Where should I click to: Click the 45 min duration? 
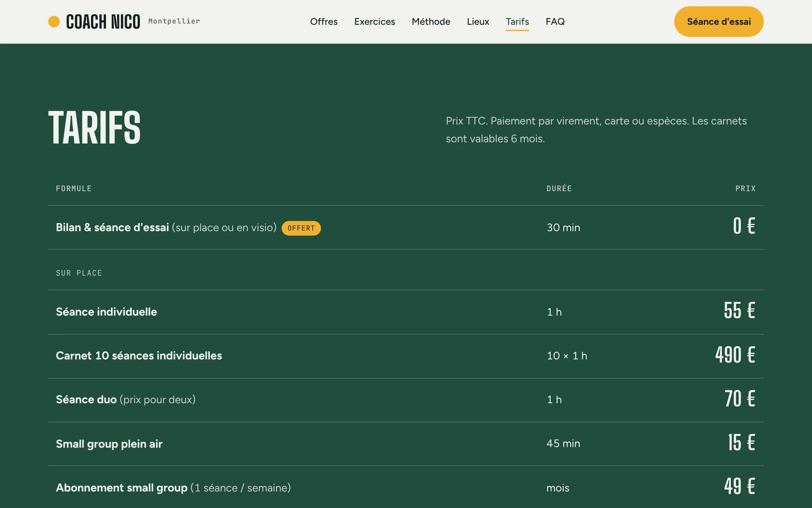click(x=563, y=444)
